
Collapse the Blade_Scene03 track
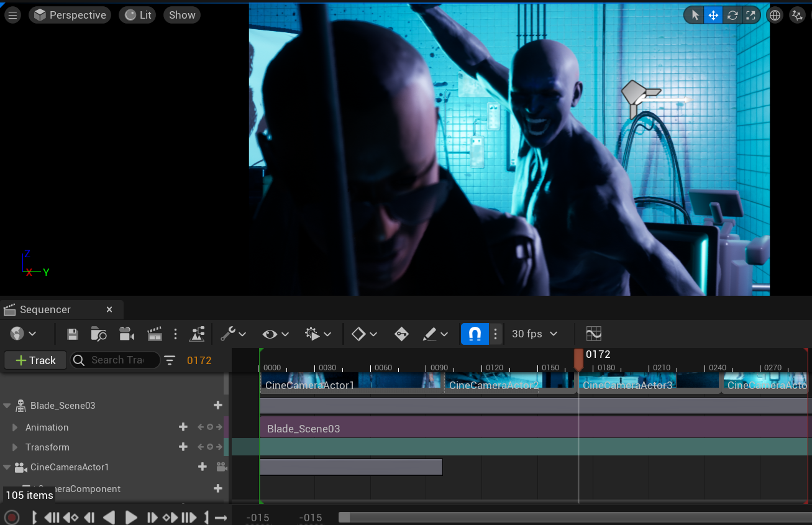coord(7,406)
